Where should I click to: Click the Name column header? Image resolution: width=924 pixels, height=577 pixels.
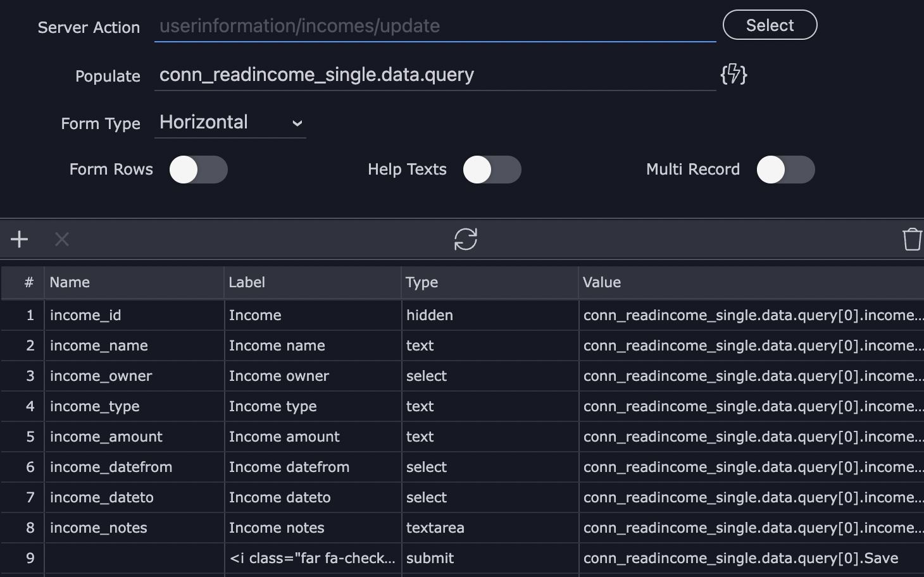(70, 282)
